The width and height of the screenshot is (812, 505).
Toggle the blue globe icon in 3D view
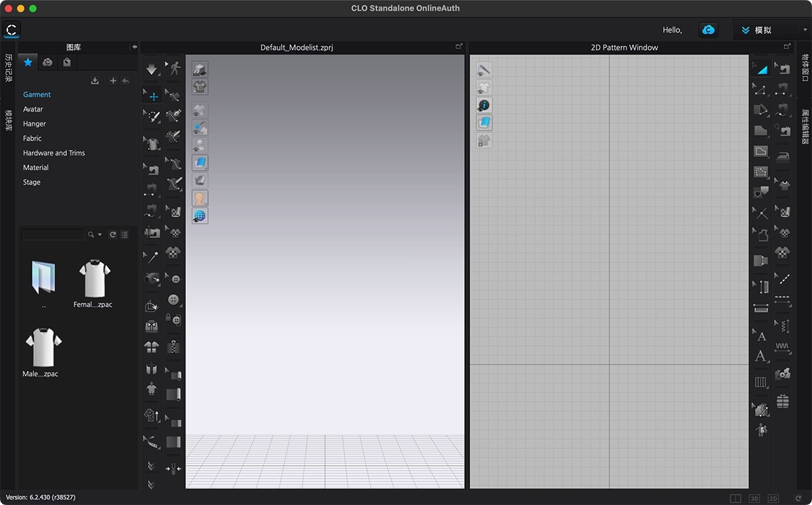(x=200, y=216)
